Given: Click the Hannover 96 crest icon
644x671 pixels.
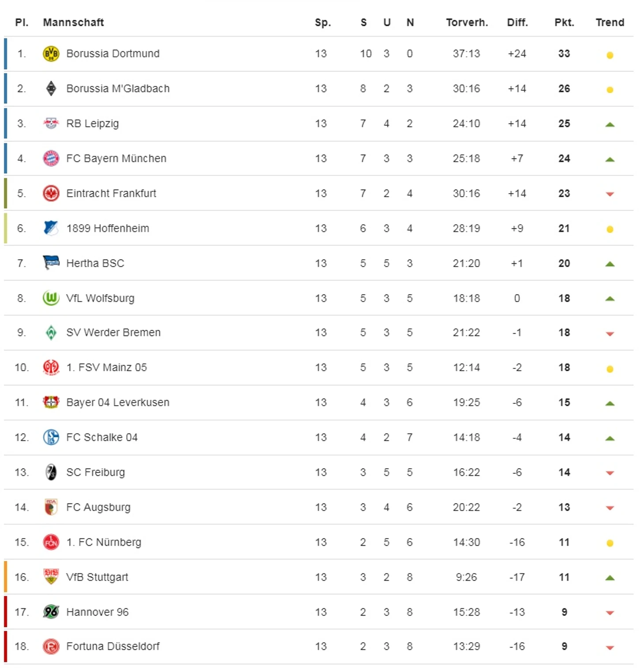Looking at the screenshot, I should (x=51, y=611).
